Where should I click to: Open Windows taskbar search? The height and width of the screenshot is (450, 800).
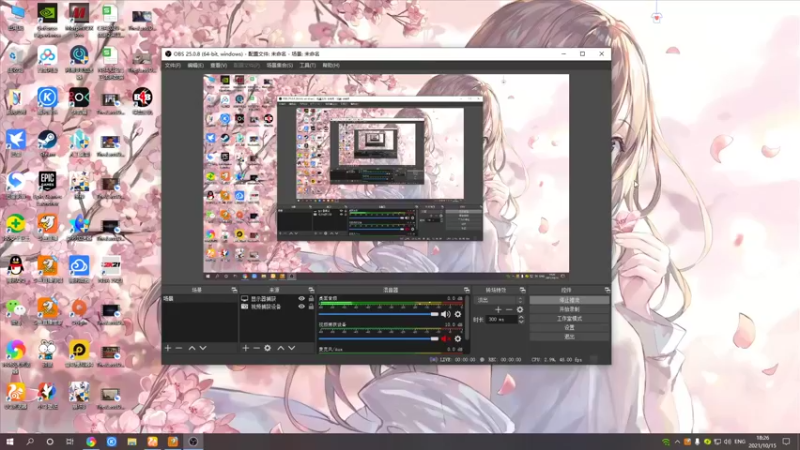pyautogui.click(x=30, y=442)
